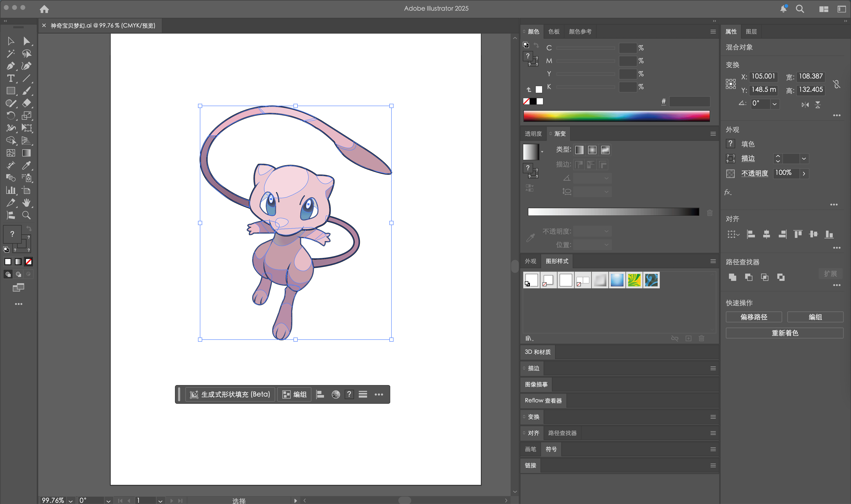
Task: Select the Eraser tool
Action: [x=27, y=103]
